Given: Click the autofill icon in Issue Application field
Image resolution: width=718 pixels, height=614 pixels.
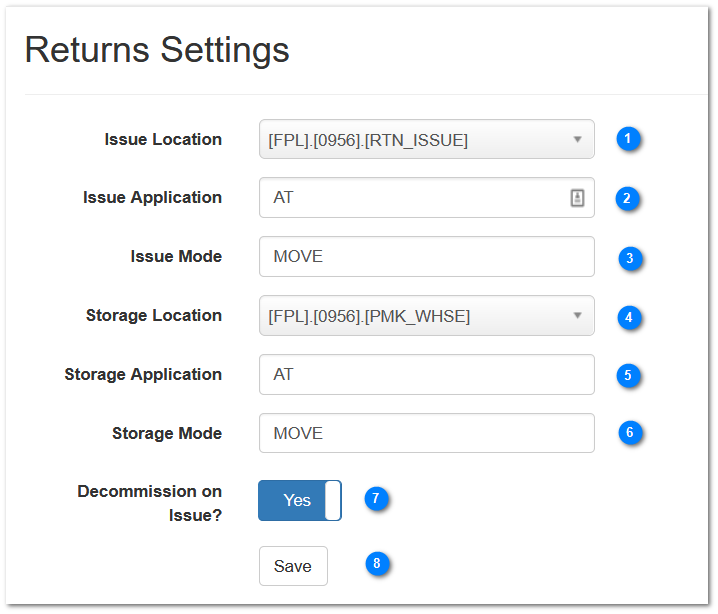Looking at the screenshot, I should [x=577, y=198].
